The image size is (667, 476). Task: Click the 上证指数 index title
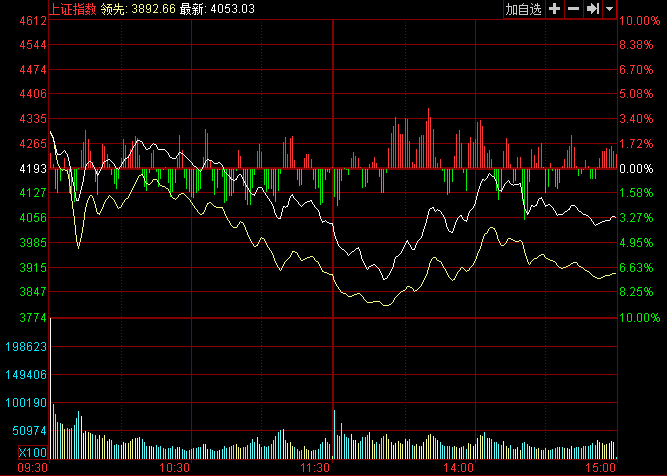[74, 9]
